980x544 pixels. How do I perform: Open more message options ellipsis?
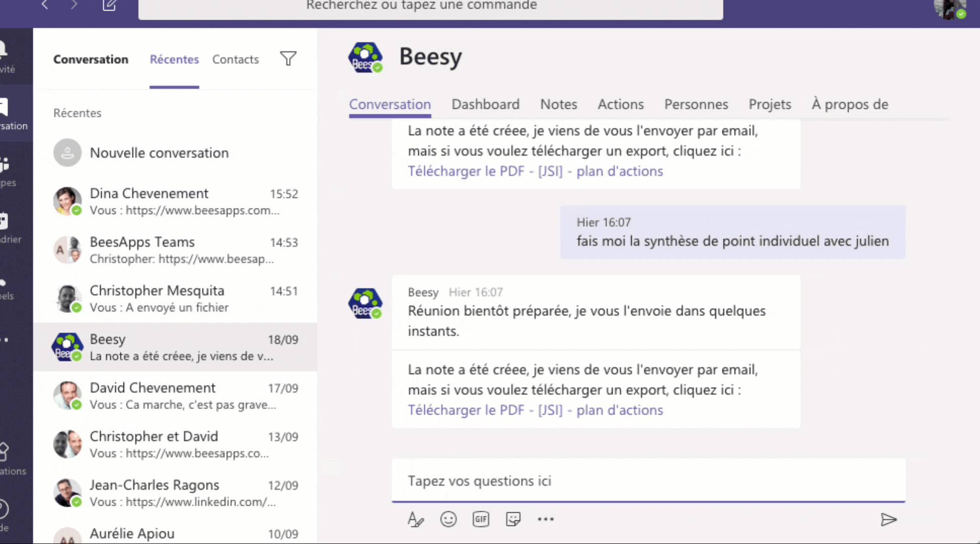point(546,519)
